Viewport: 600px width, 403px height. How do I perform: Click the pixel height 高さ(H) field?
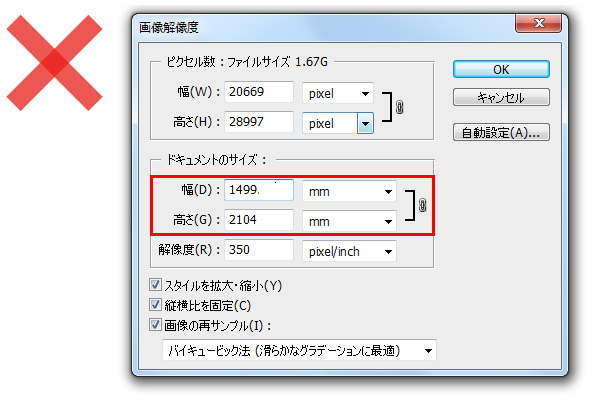pos(259,122)
